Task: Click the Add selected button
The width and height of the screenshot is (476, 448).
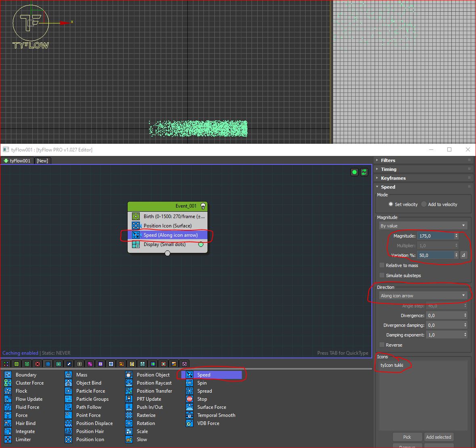Action: 438,437
